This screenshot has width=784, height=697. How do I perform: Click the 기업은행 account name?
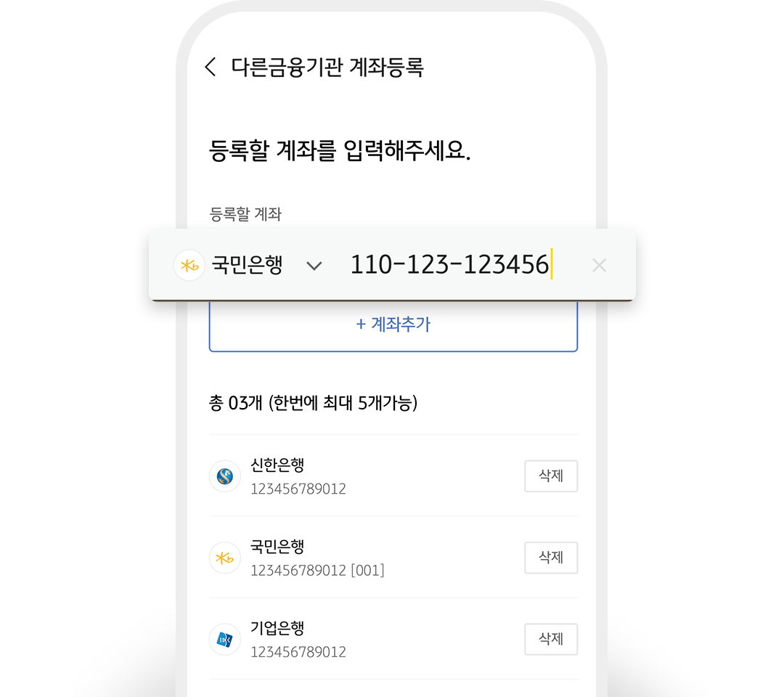coord(277,628)
